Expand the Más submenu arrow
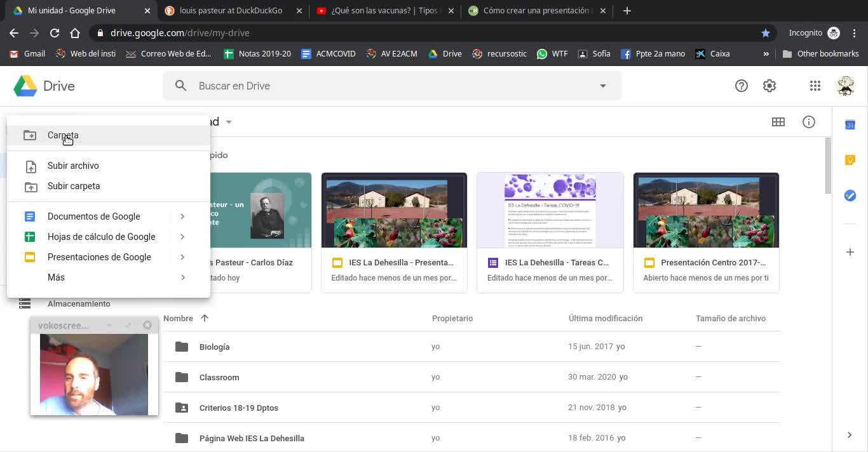This screenshot has height=452, width=868. [182, 277]
